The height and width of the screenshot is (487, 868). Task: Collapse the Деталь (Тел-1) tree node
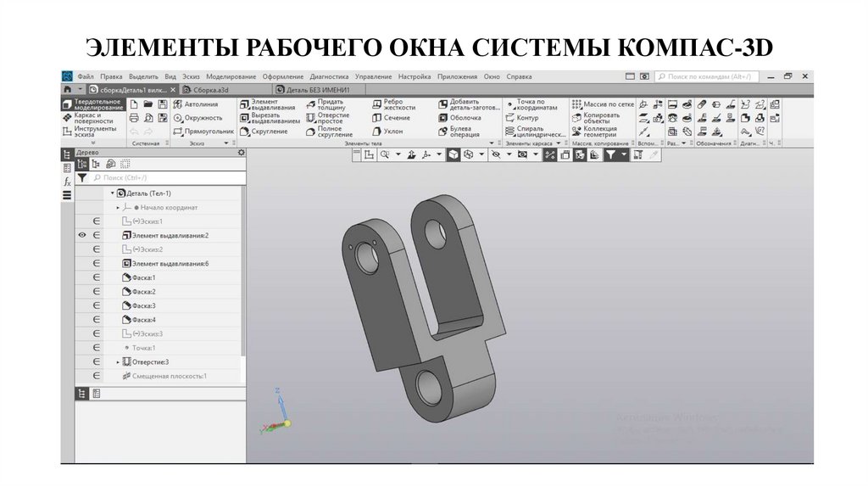click(x=113, y=193)
